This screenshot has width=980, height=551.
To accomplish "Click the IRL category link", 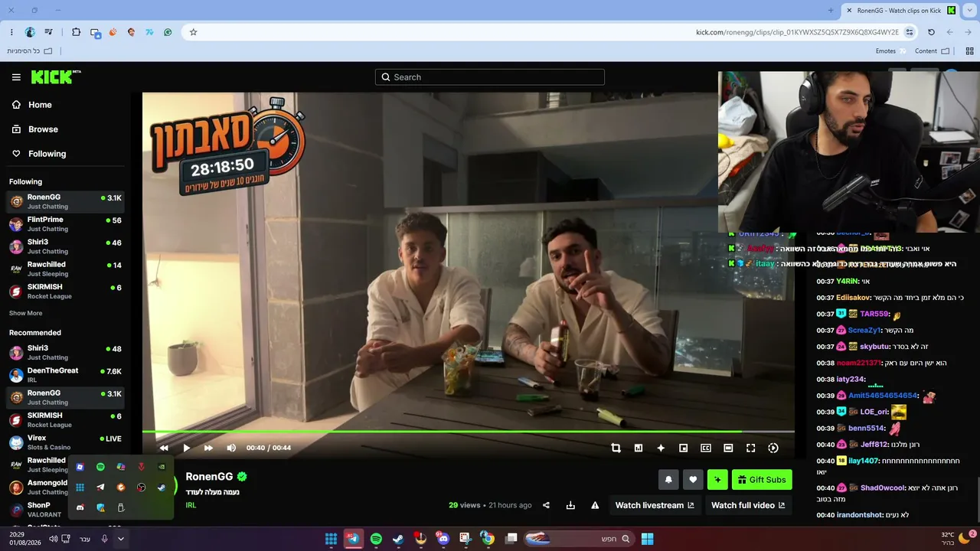I will 191,505.
